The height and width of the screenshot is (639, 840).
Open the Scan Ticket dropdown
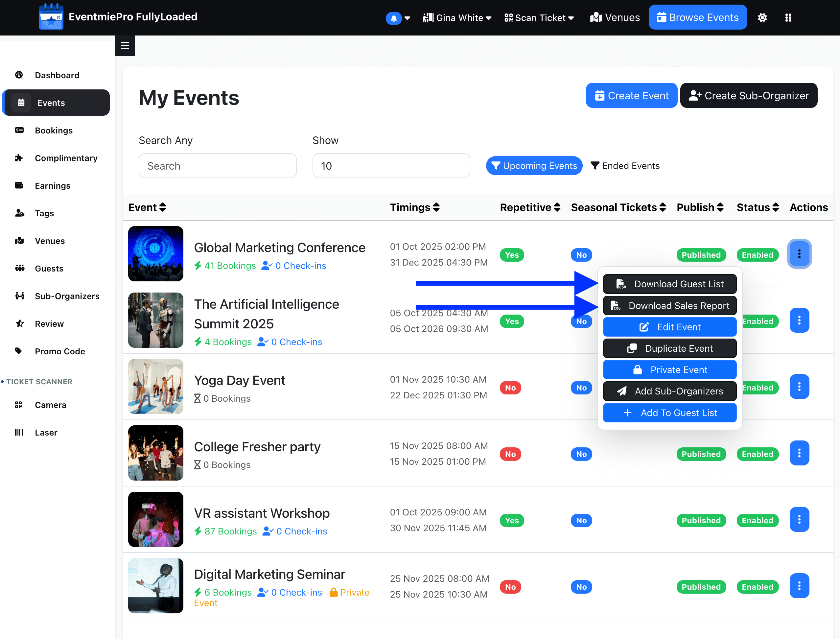point(539,18)
